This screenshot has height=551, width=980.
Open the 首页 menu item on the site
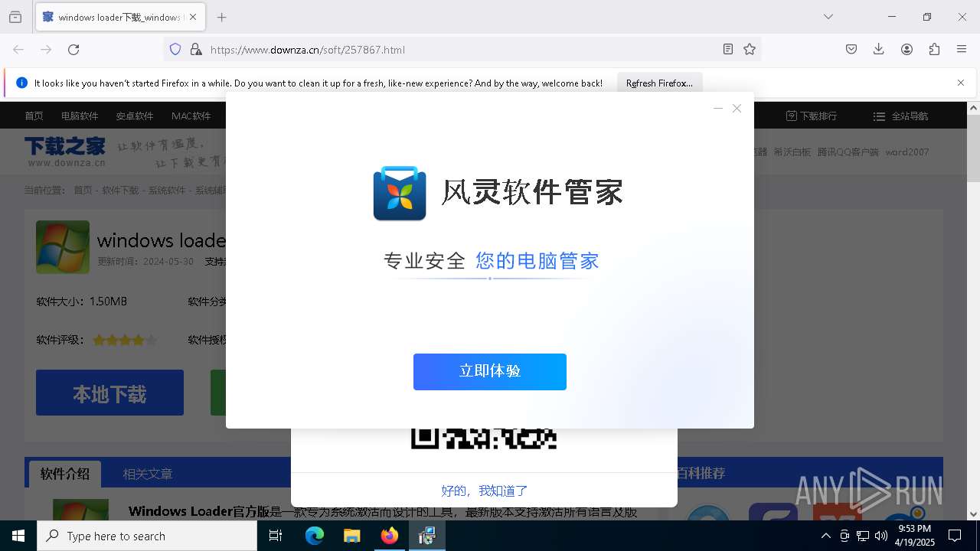(34, 116)
